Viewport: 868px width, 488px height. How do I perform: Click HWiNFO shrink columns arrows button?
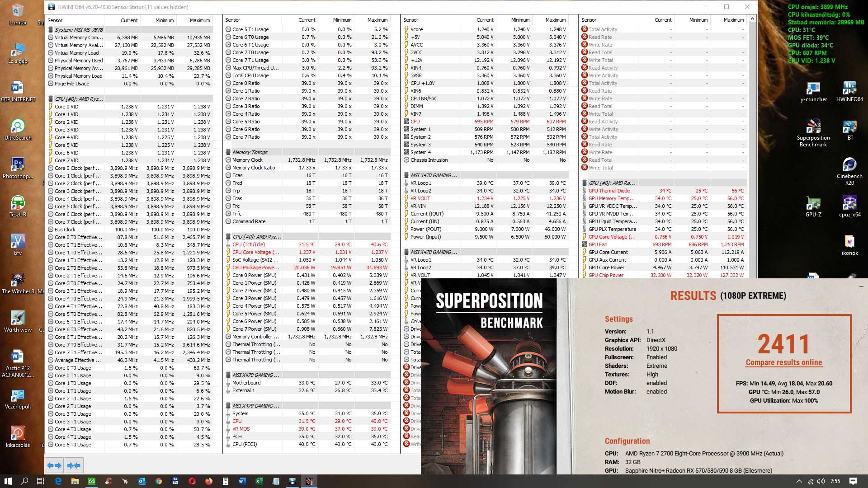point(73,465)
